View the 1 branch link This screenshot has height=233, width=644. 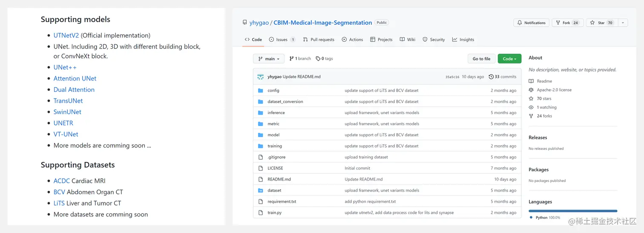coord(300,59)
